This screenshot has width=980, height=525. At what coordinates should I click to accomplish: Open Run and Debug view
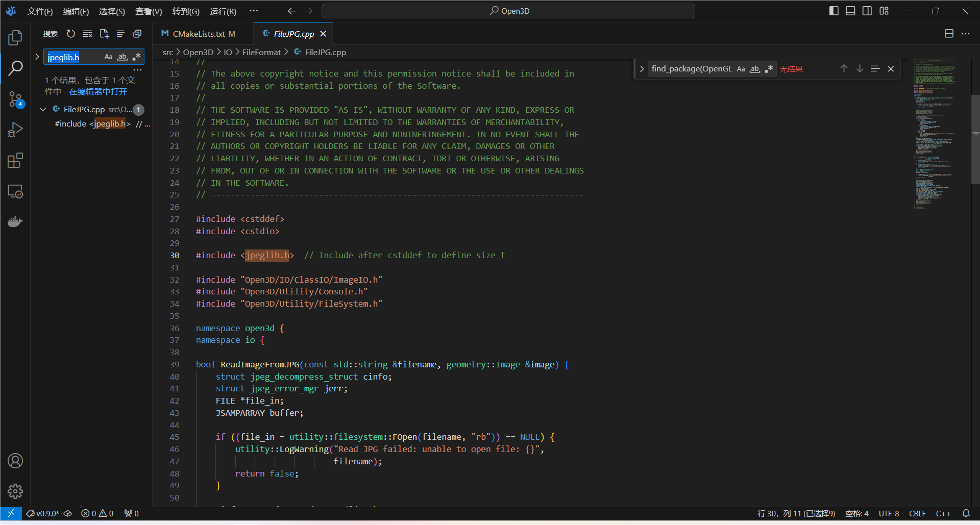[15, 130]
